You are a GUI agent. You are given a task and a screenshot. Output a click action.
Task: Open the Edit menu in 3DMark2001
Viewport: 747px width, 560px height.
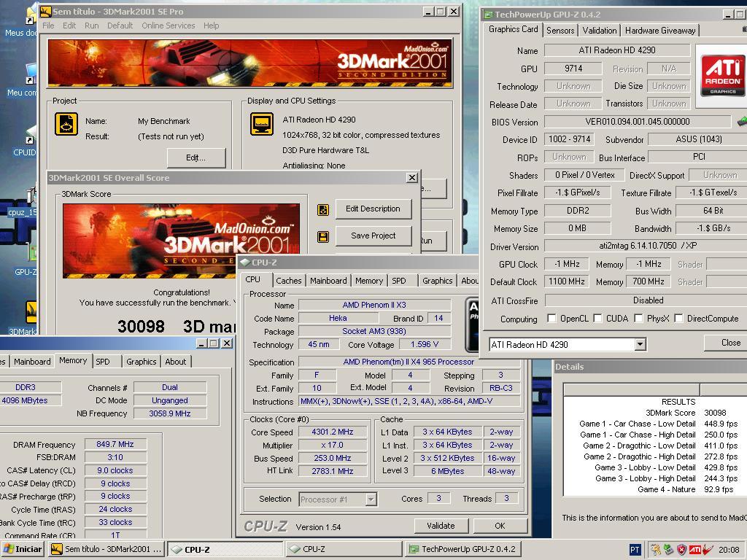[69, 26]
